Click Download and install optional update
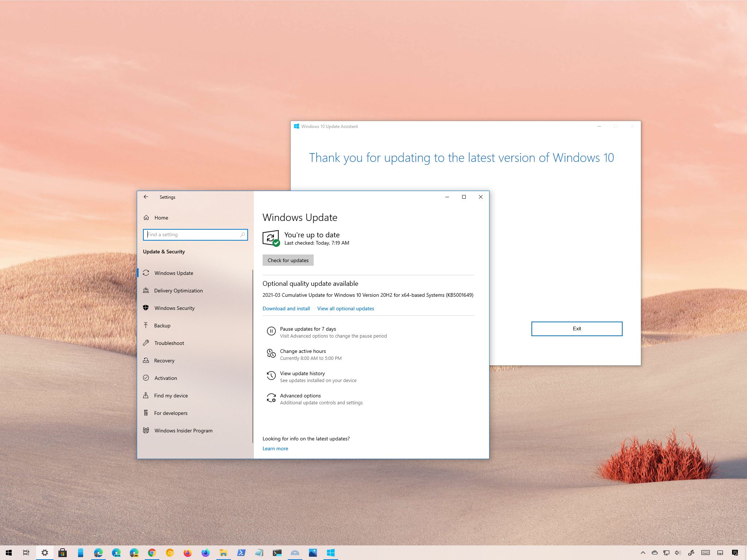This screenshot has height=560, width=747. [x=286, y=308]
